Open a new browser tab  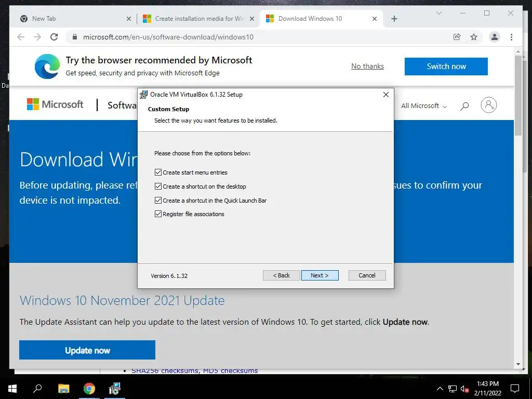tap(394, 19)
